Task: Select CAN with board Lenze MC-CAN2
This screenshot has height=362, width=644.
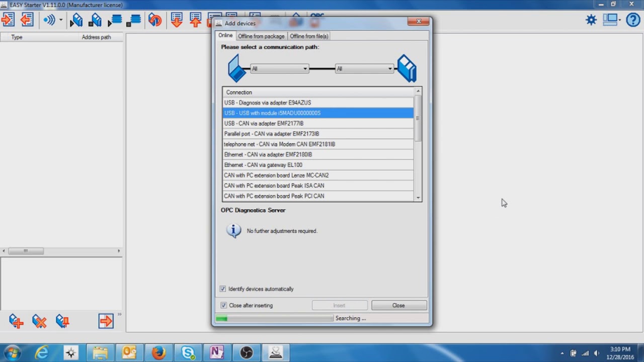Action: click(318, 175)
